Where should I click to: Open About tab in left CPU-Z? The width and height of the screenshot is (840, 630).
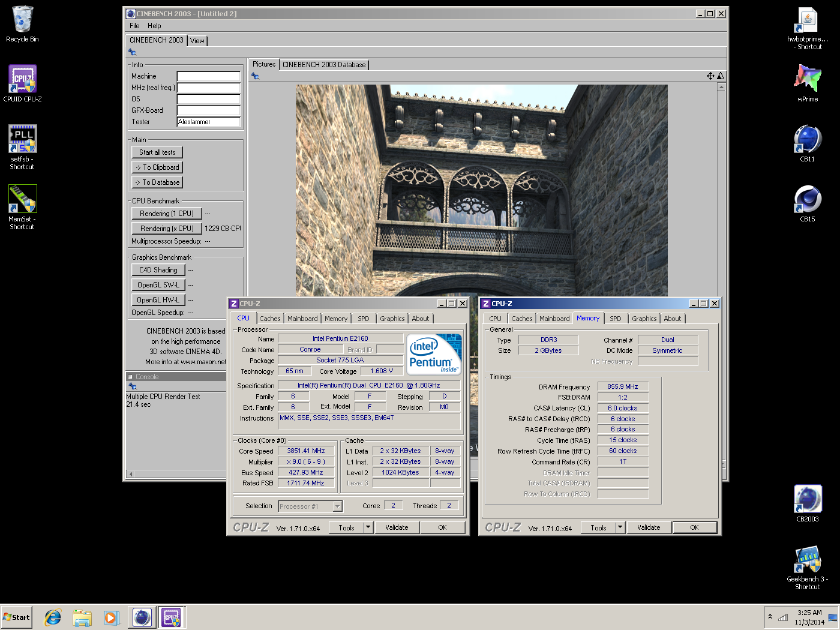pos(420,319)
